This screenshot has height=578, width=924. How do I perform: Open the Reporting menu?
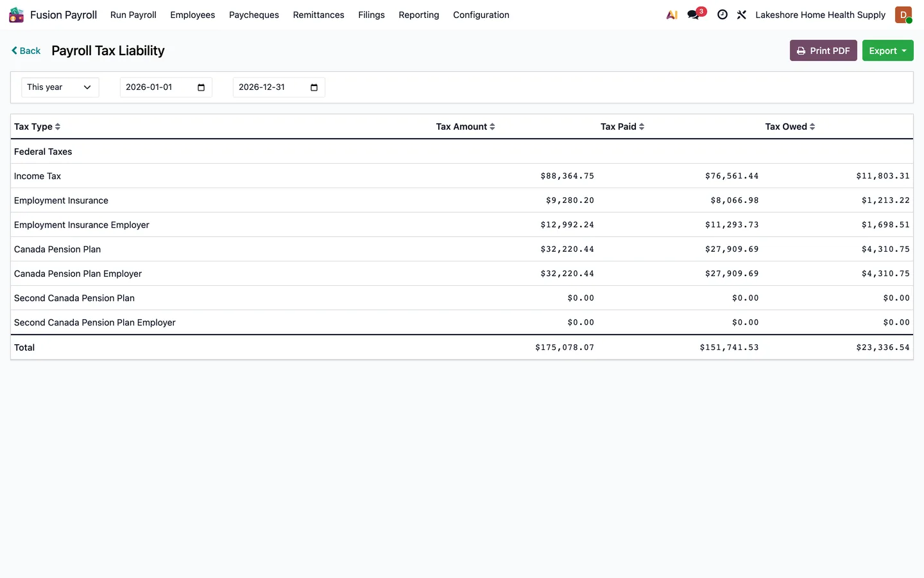(419, 15)
